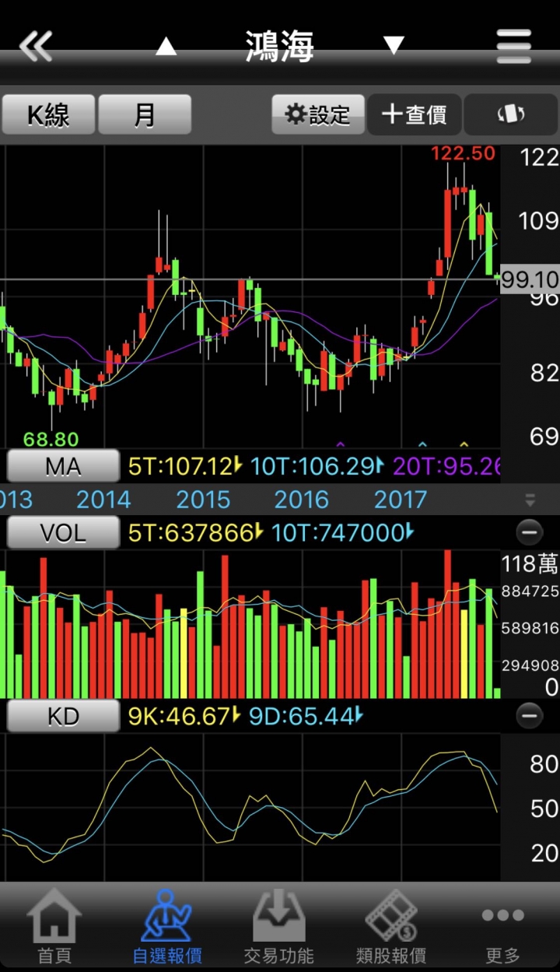Select the 2014 year label on timeline
560x972 pixels.
(103, 500)
